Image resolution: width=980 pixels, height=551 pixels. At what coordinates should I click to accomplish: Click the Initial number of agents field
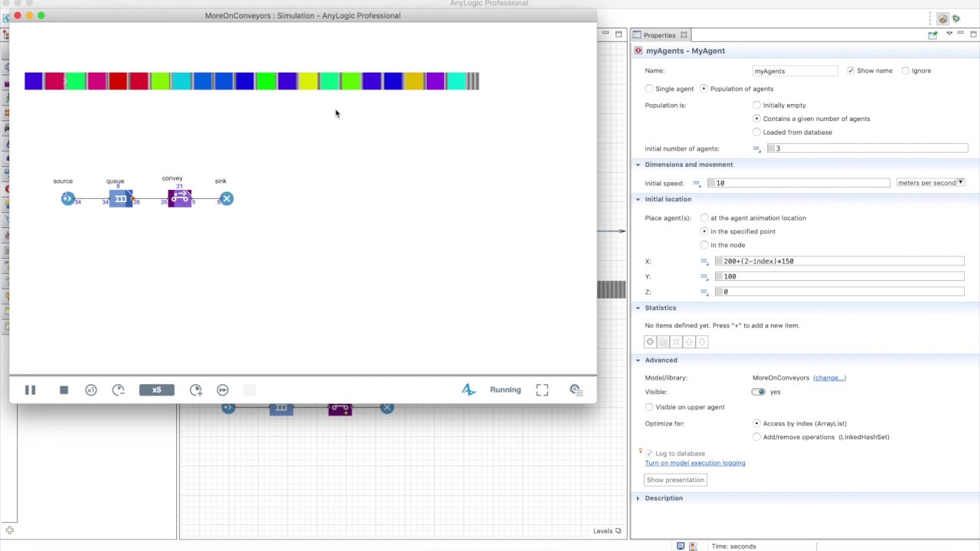point(867,148)
